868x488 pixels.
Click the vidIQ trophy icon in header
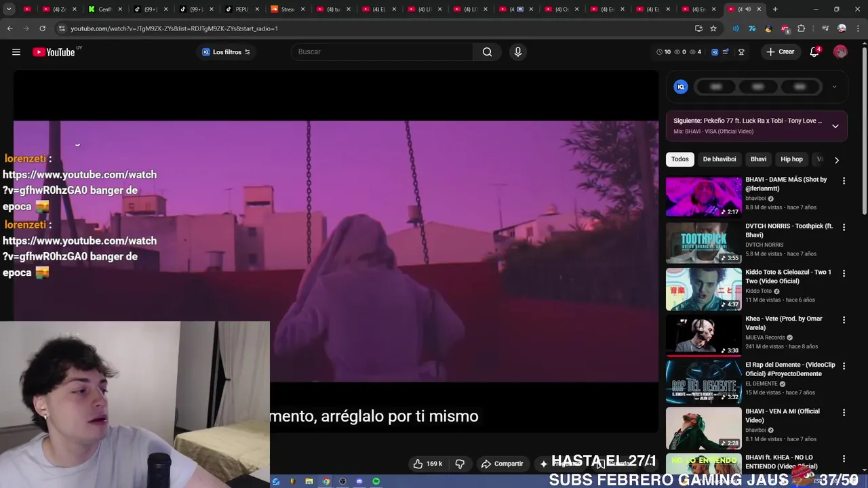(741, 52)
